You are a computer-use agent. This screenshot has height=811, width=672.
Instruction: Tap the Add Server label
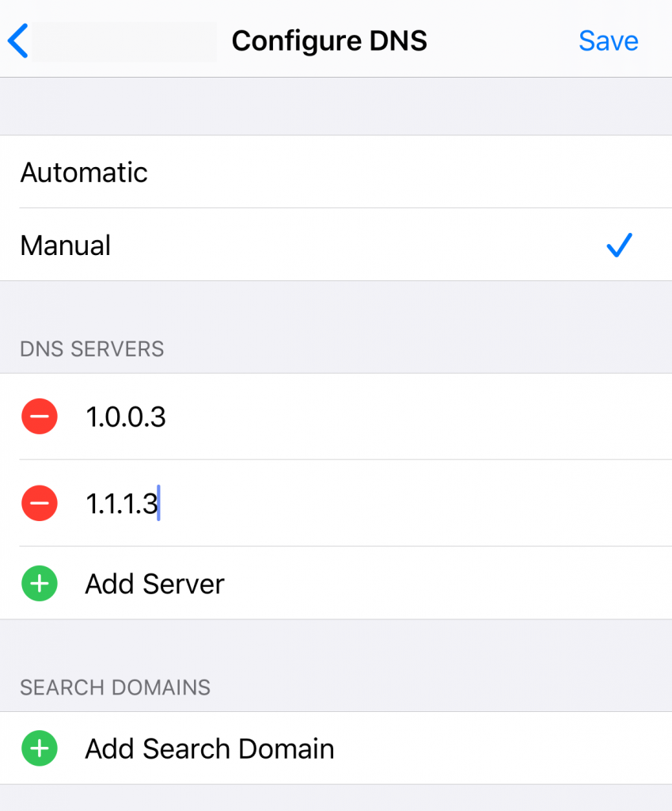pos(154,584)
